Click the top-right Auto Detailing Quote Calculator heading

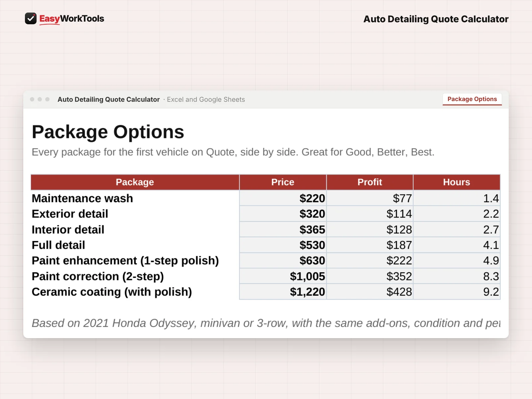pyautogui.click(x=436, y=19)
